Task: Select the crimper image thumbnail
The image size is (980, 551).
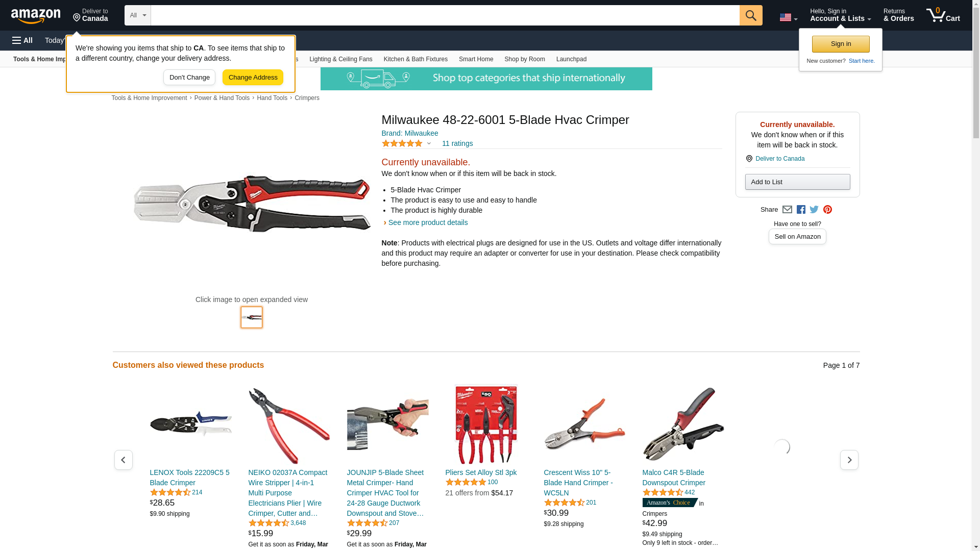Action: (252, 317)
